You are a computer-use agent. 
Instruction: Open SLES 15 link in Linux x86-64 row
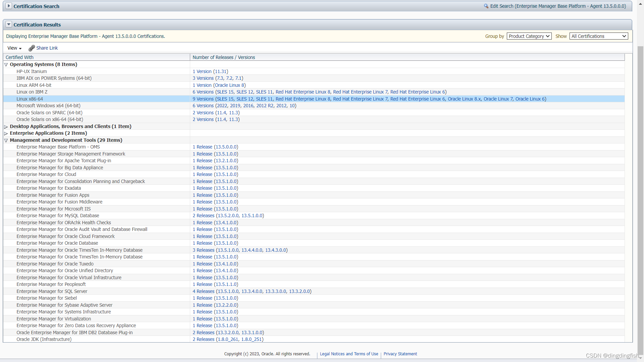pyautogui.click(x=225, y=99)
